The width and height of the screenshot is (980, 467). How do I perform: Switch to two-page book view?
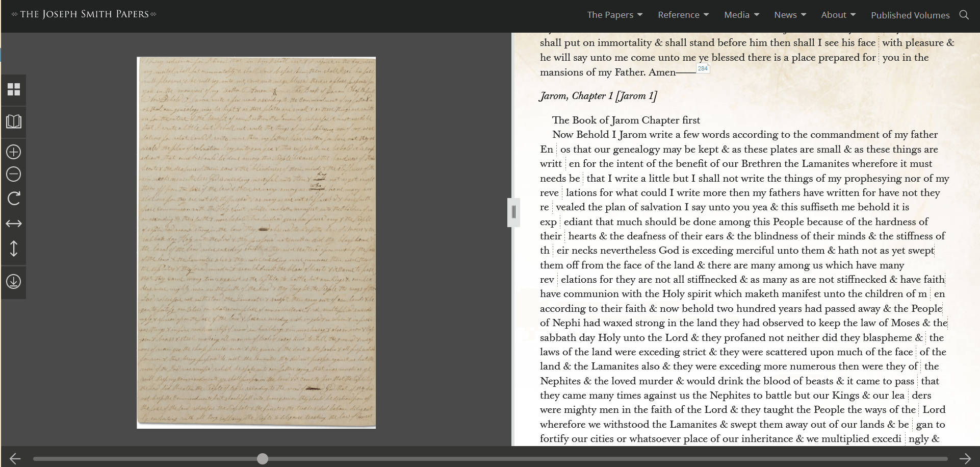pos(14,122)
